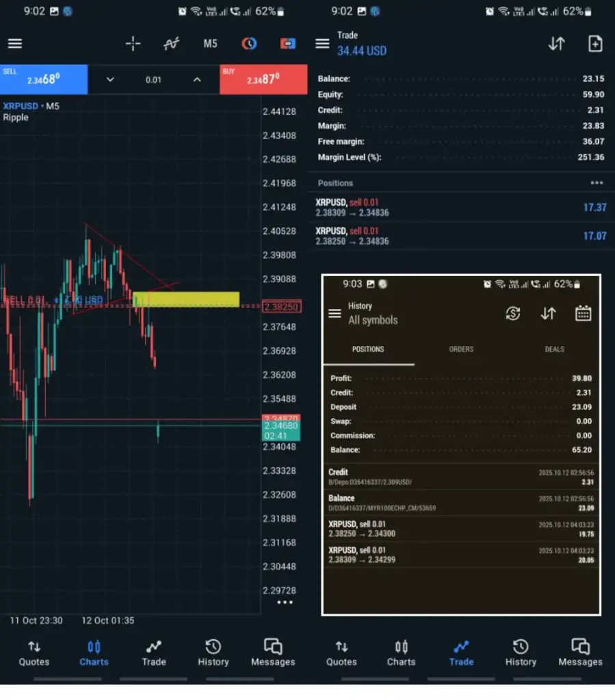
Task: Increase lot volume with up chevron
Action: (197, 80)
